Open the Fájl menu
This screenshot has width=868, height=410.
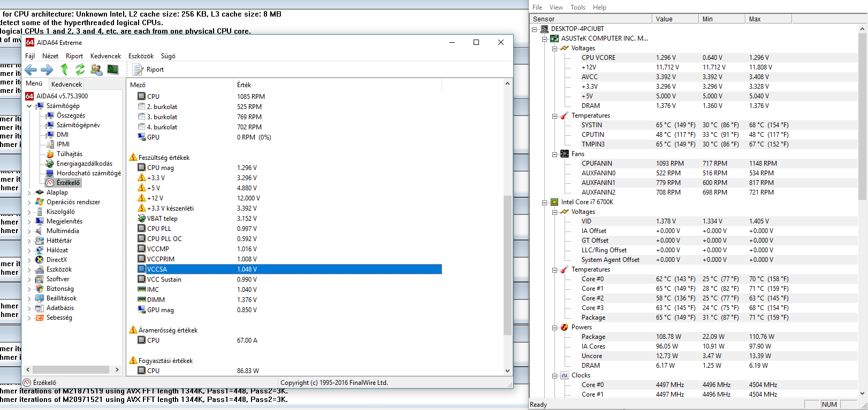(x=30, y=56)
